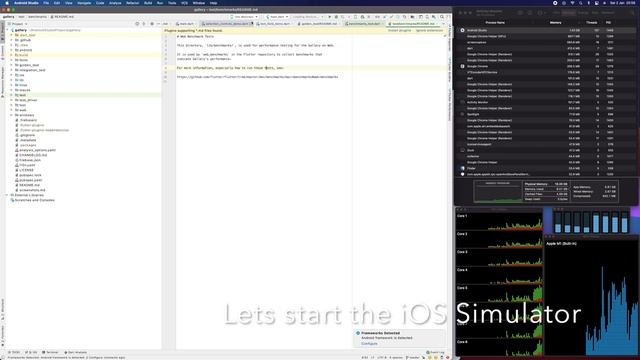This screenshot has height=360, width=640.
Task: Select the LICENSE file
Action: (x=27, y=170)
